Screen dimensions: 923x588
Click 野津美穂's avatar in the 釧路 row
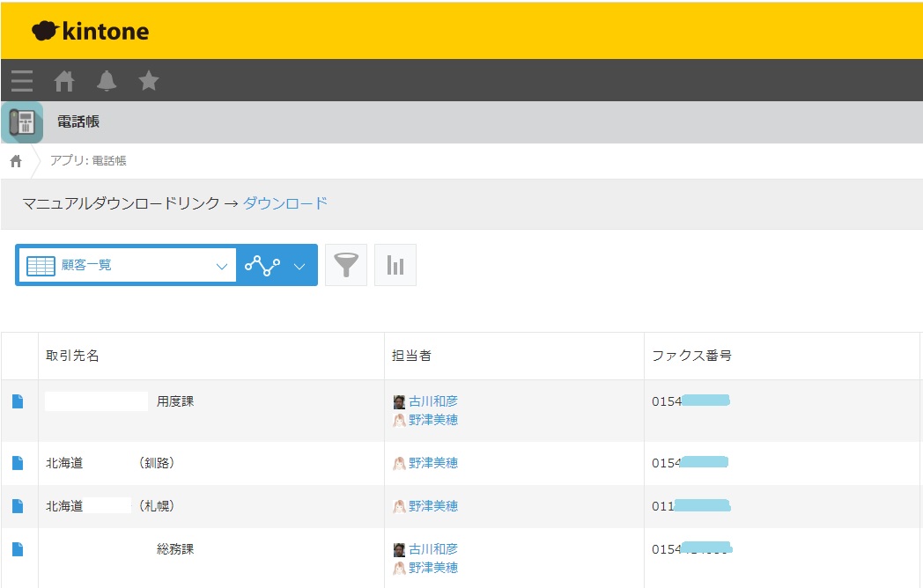(399, 464)
